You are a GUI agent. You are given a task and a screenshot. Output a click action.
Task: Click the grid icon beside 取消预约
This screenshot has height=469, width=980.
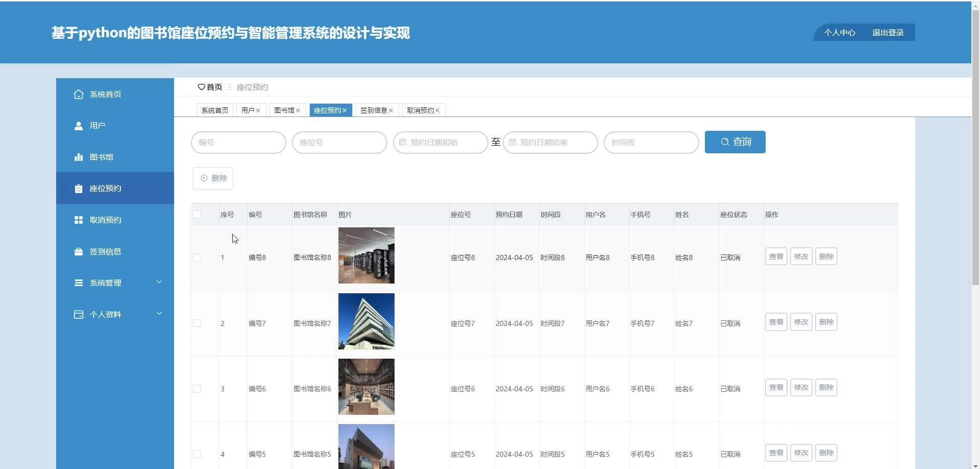78,220
